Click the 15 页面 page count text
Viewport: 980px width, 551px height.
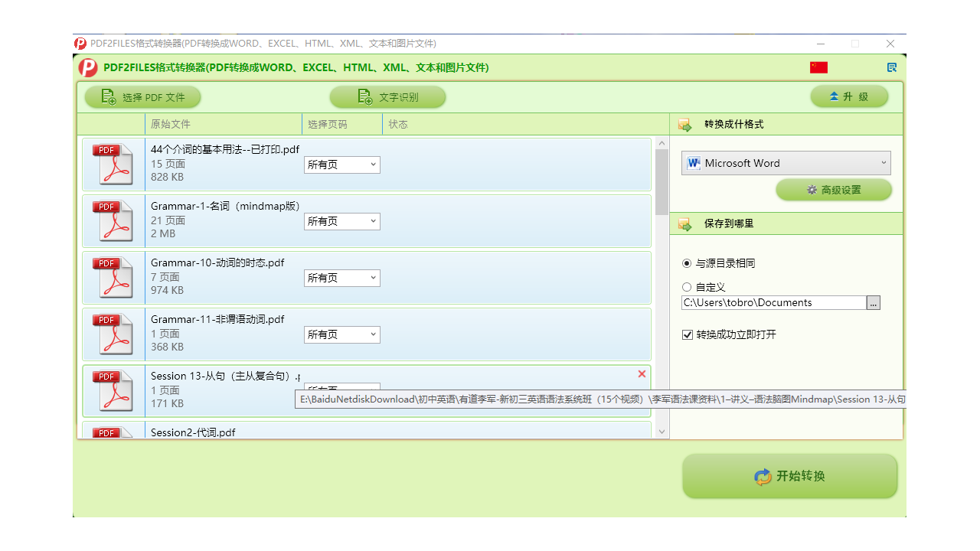tap(168, 164)
